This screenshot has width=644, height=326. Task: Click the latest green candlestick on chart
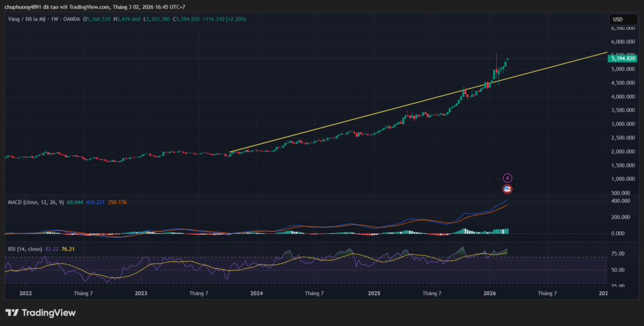[x=508, y=60]
